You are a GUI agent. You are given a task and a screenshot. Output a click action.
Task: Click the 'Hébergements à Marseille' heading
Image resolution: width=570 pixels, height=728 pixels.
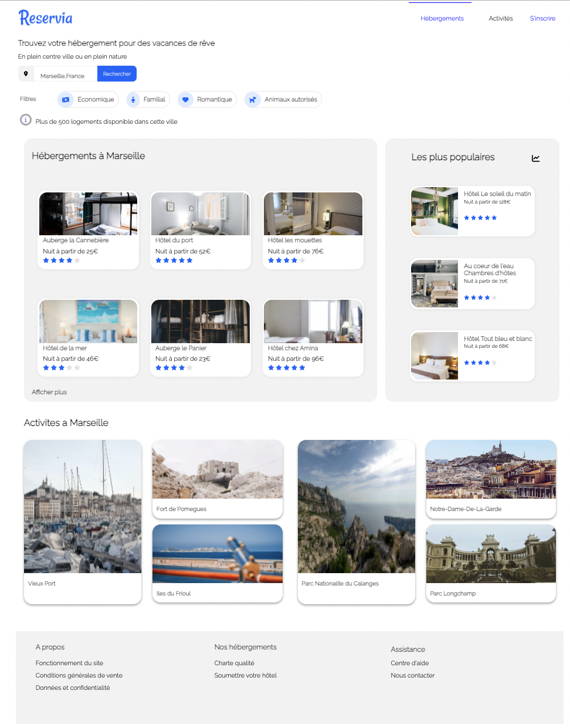(x=88, y=155)
